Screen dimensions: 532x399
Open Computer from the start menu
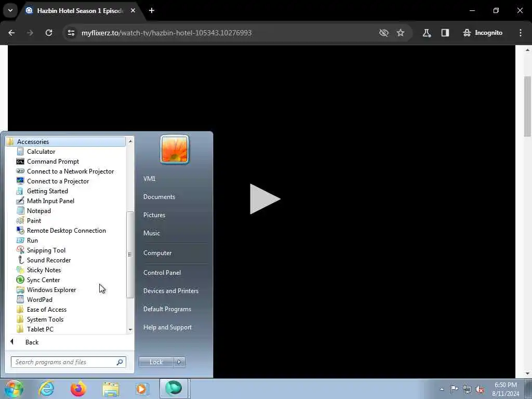(x=157, y=253)
